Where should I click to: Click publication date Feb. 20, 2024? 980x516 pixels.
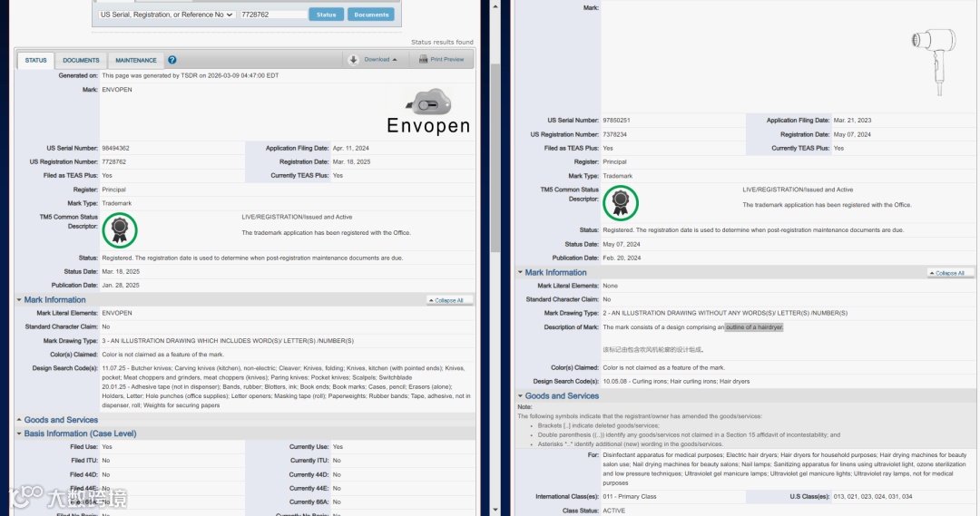(x=622, y=258)
